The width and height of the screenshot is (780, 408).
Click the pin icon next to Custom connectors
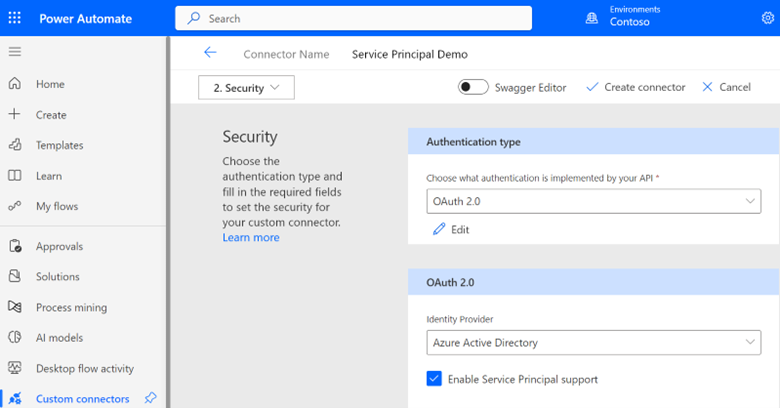pos(150,398)
